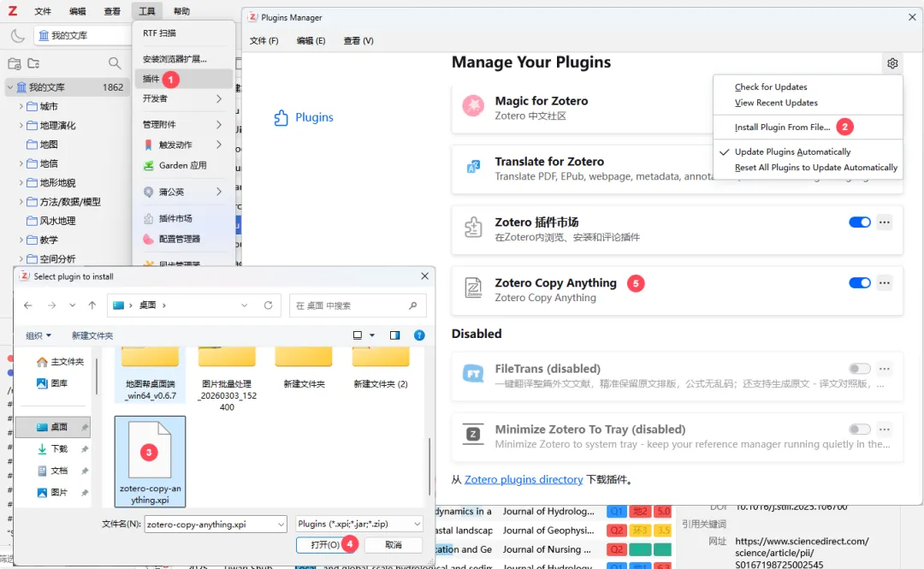This screenshot has width=924, height=569.
Task: Choose View Recent Updates
Action: click(x=776, y=103)
